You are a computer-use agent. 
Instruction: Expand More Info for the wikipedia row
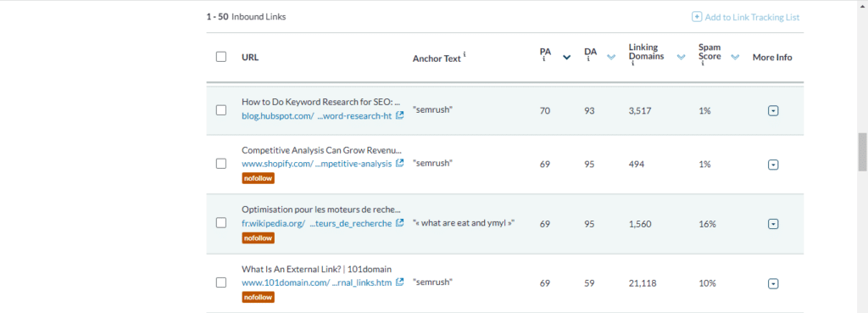(x=773, y=224)
